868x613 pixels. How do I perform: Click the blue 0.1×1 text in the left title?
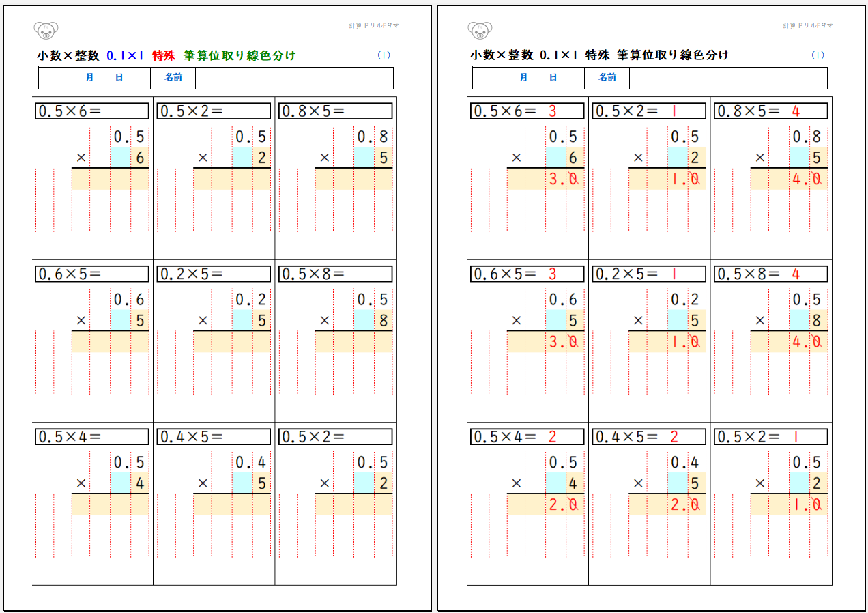tap(125, 55)
